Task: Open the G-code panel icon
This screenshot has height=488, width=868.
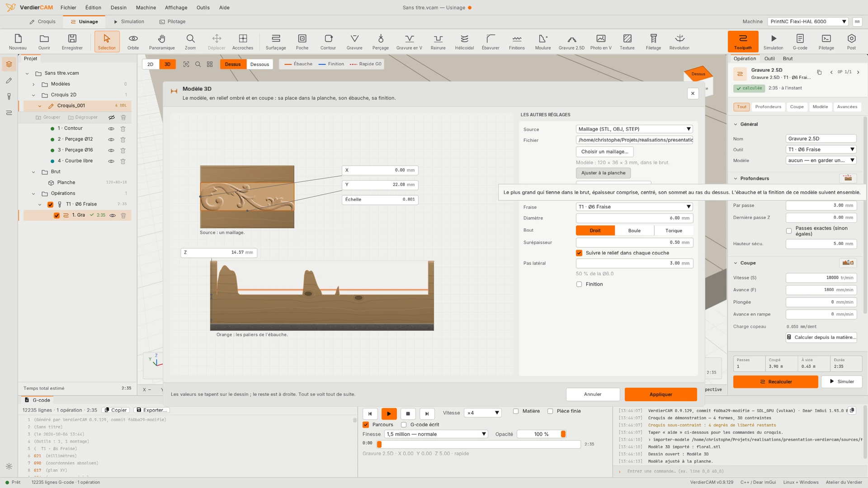Action: (x=800, y=42)
